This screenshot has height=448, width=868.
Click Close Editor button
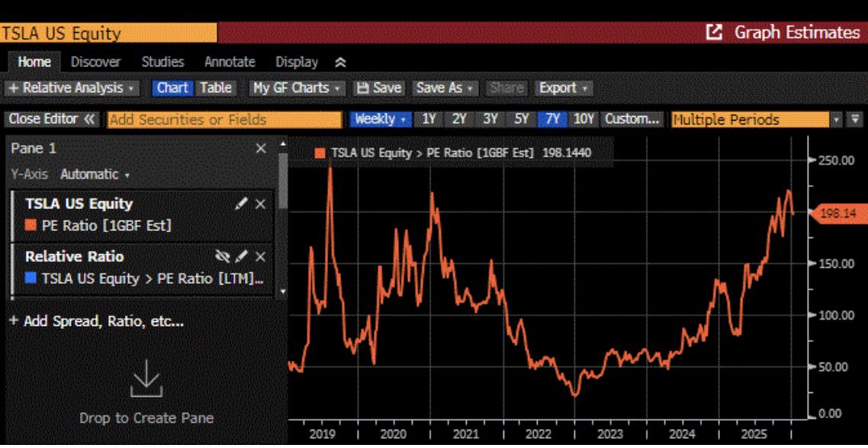click(52, 119)
